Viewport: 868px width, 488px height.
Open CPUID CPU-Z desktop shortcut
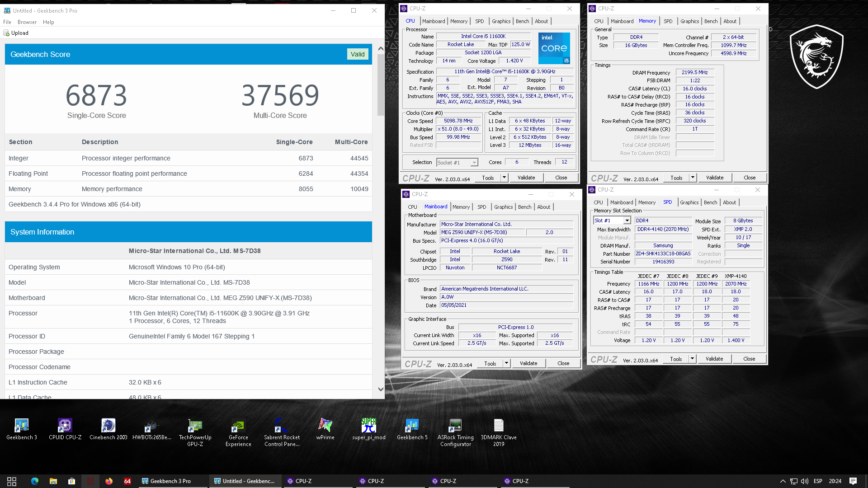coord(65,429)
